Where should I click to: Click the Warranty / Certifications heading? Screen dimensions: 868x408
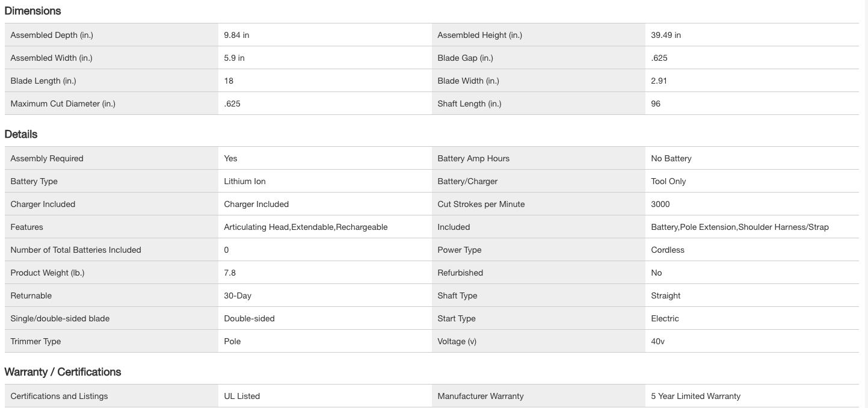click(x=63, y=372)
